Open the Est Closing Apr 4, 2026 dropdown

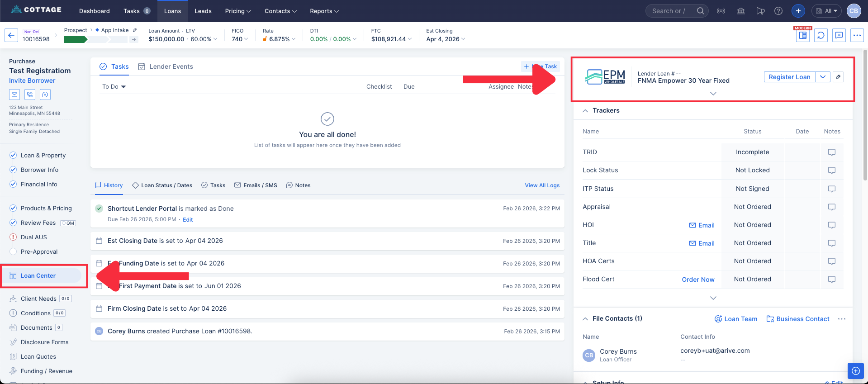pyautogui.click(x=446, y=39)
